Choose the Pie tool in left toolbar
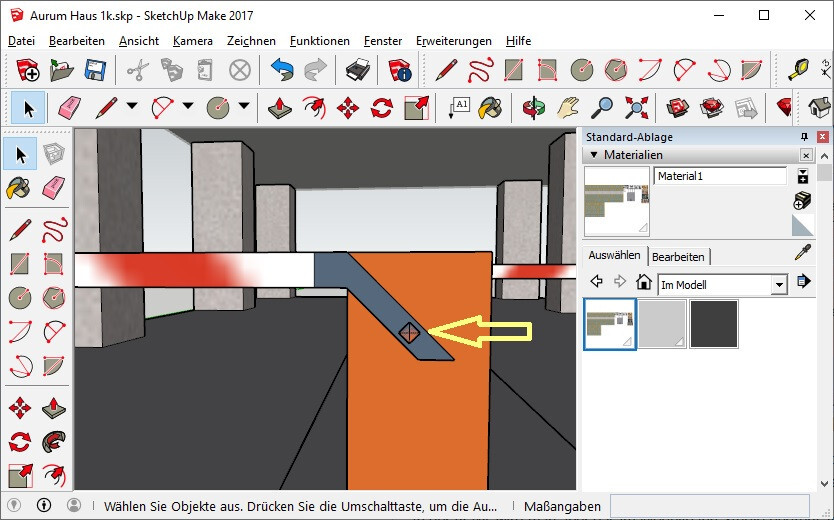The image size is (834, 520). (54, 365)
